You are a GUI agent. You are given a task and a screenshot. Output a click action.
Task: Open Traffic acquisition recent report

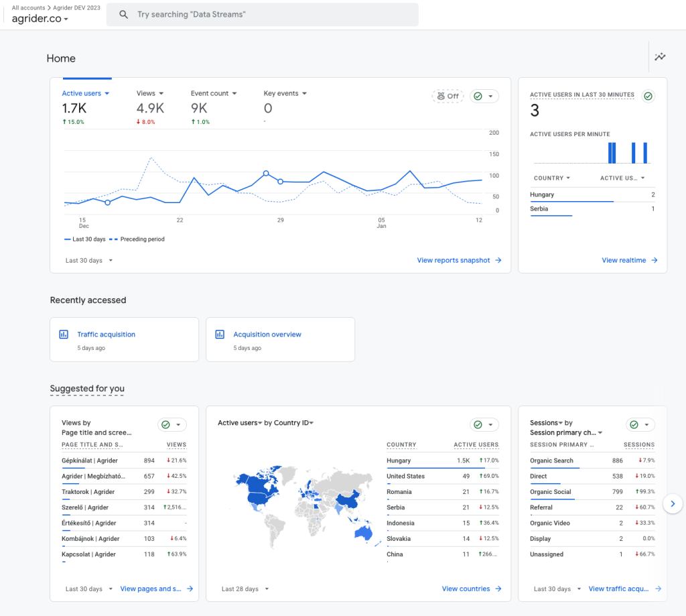coord(124,339)
